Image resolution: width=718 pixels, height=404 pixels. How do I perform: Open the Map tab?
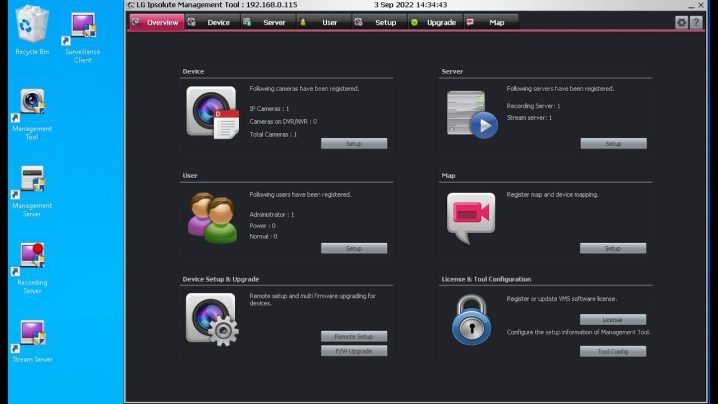pos(491,22)
